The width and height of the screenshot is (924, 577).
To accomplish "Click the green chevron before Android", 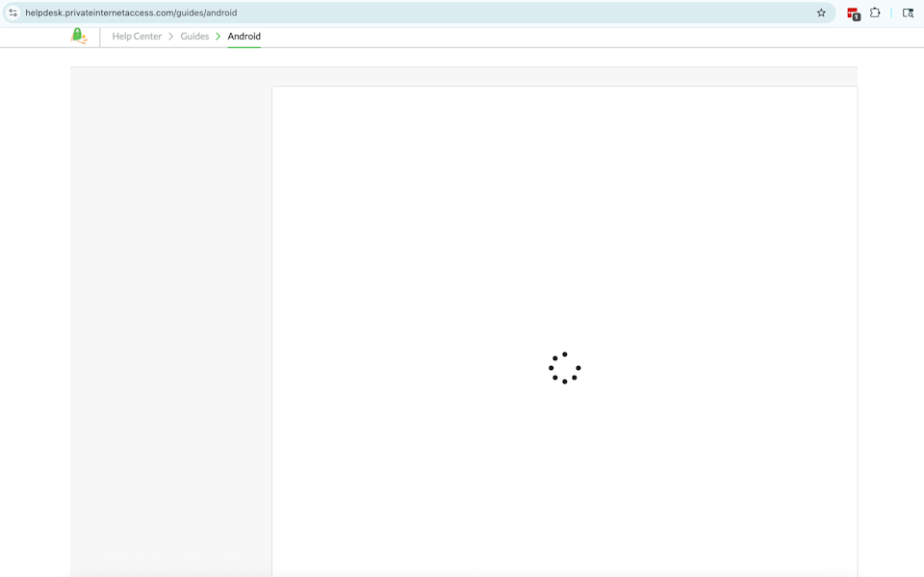I will [218, 37].
